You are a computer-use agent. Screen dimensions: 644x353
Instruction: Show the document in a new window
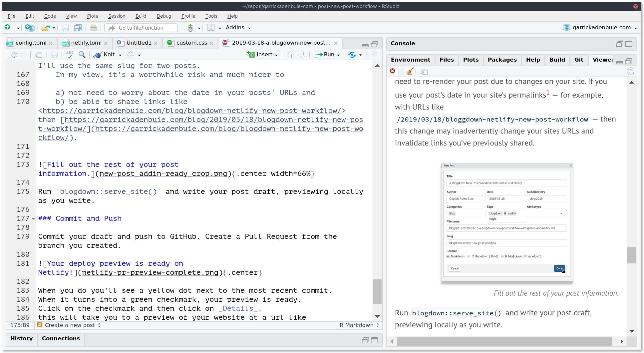[39, 55]
